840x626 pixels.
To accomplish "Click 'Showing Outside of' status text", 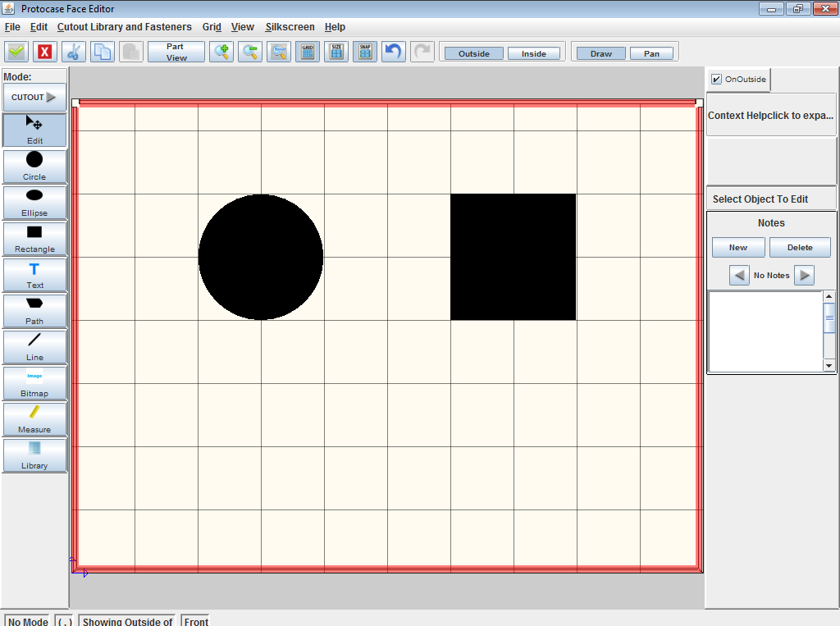I will [127, 621].
